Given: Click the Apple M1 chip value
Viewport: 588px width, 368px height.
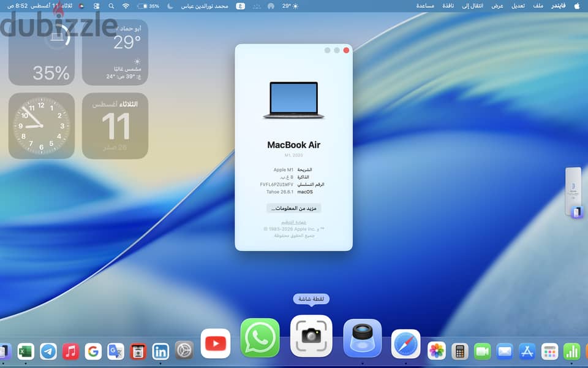Looking at the screenshot, I should [x=284, y=170].
